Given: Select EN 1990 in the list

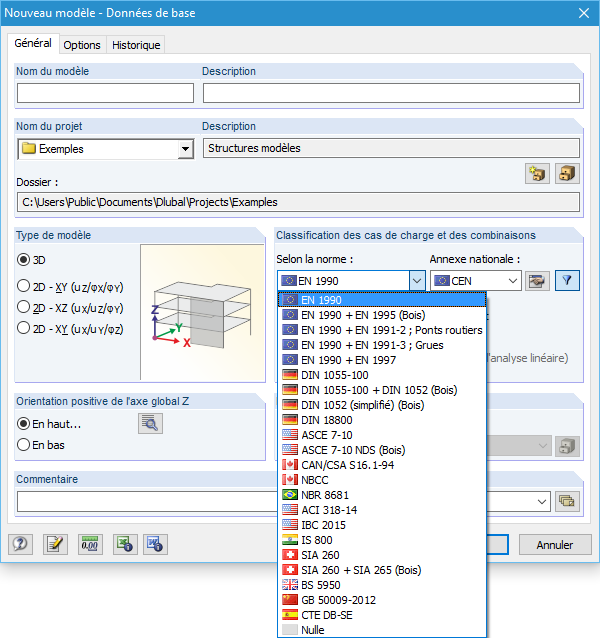Looking at the screenshot, I should pos(382,300).
